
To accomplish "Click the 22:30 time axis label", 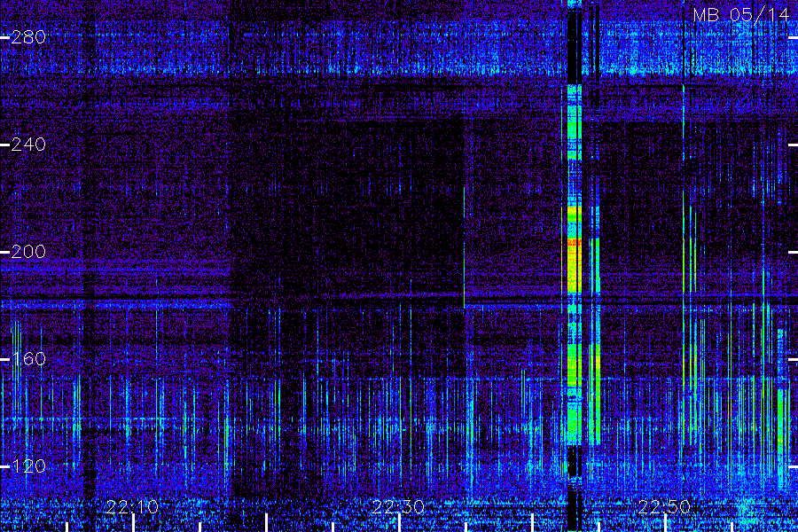I will click(x=398, y=507).
